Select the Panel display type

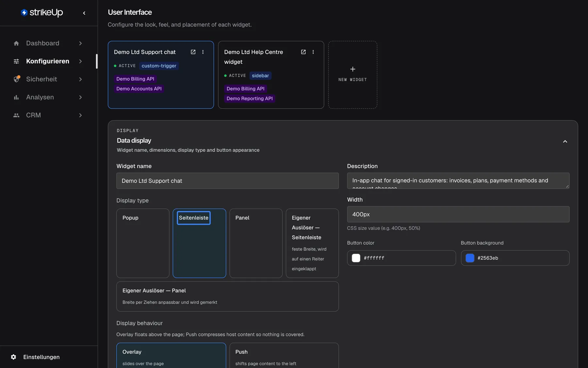(x=256, y=243)
